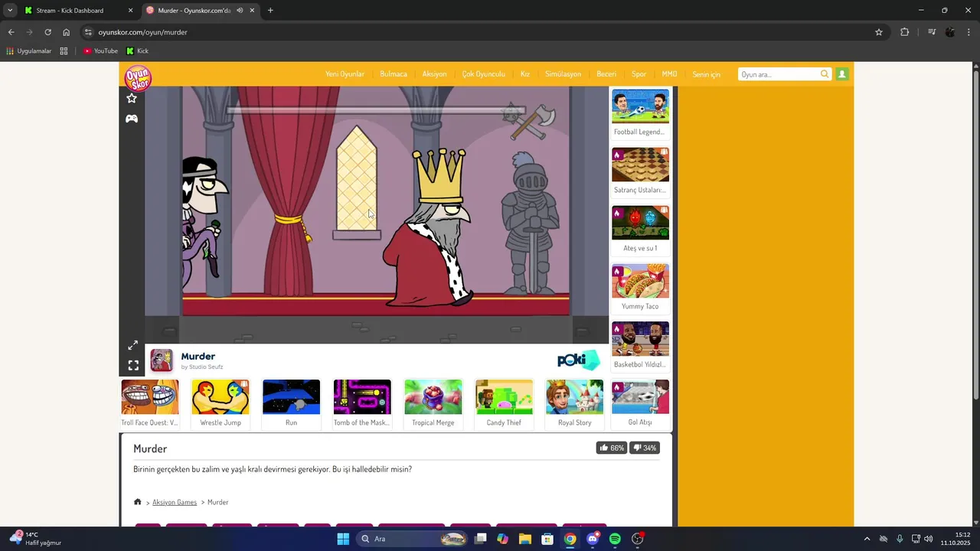Open Chrome profile avatar
Screen dimensions: 980x551
coord(950,32)
